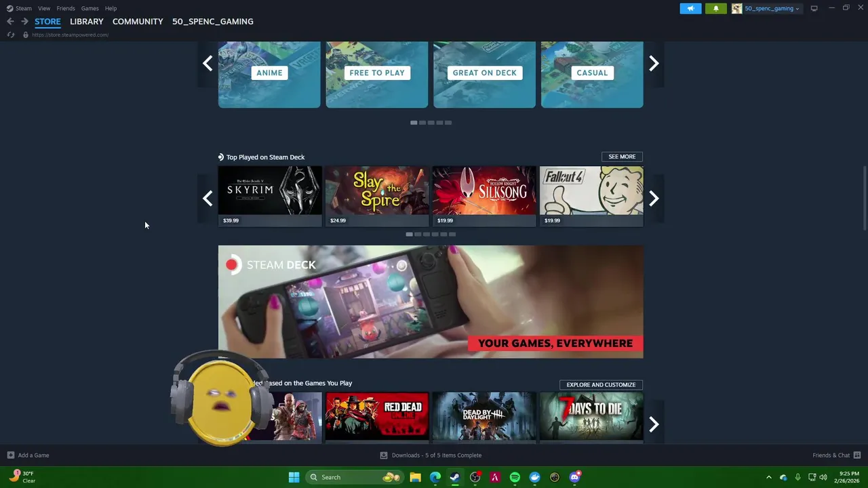Open Friends & Chat
Viewport: 868px width, 488px height.
tap(837, 455)
